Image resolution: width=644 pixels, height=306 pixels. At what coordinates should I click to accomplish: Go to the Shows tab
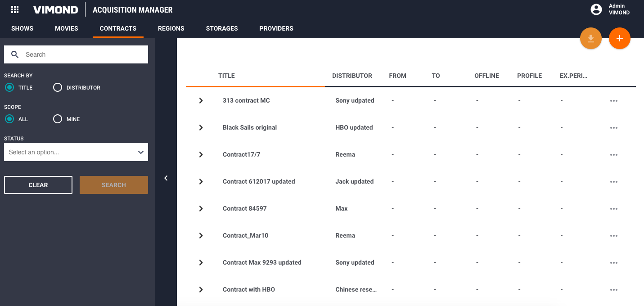click(x=23, y=28)
